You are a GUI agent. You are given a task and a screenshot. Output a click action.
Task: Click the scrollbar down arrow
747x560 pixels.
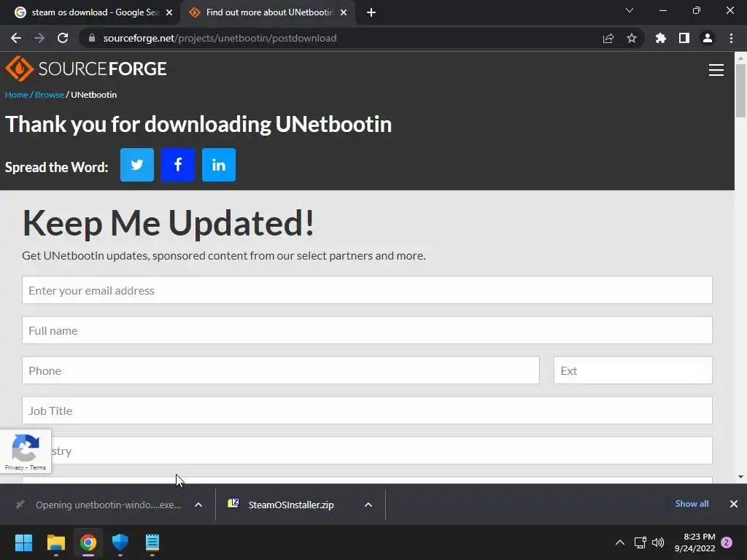[740, 477]
